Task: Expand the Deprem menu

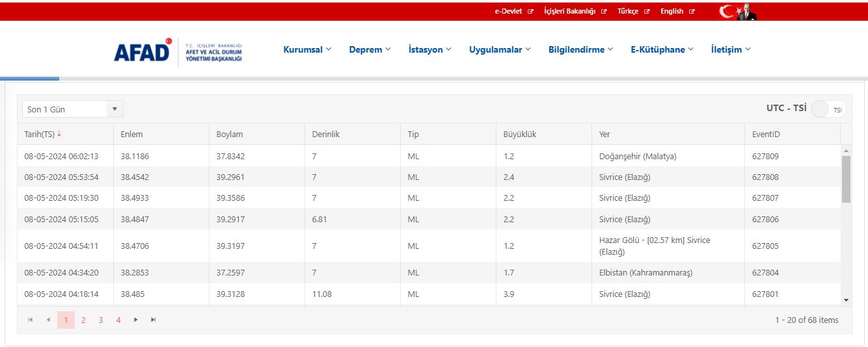Action: (370, 49)
